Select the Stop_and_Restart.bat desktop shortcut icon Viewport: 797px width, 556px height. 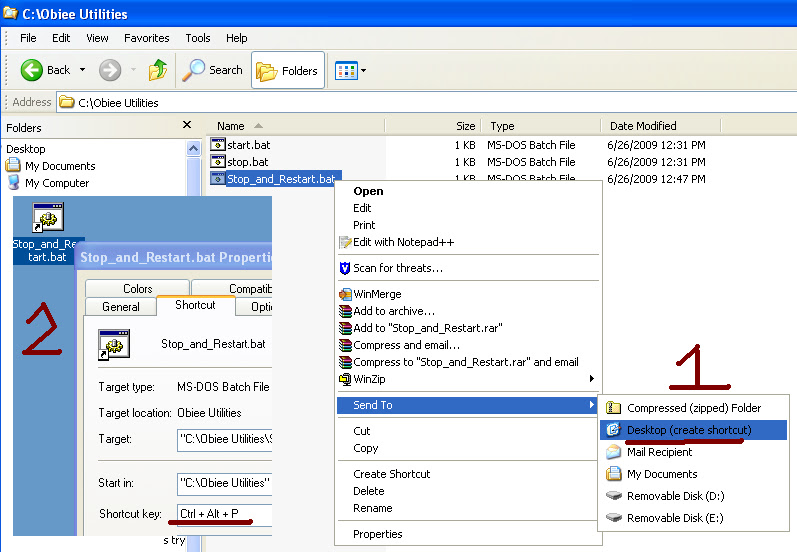(48, 217)
